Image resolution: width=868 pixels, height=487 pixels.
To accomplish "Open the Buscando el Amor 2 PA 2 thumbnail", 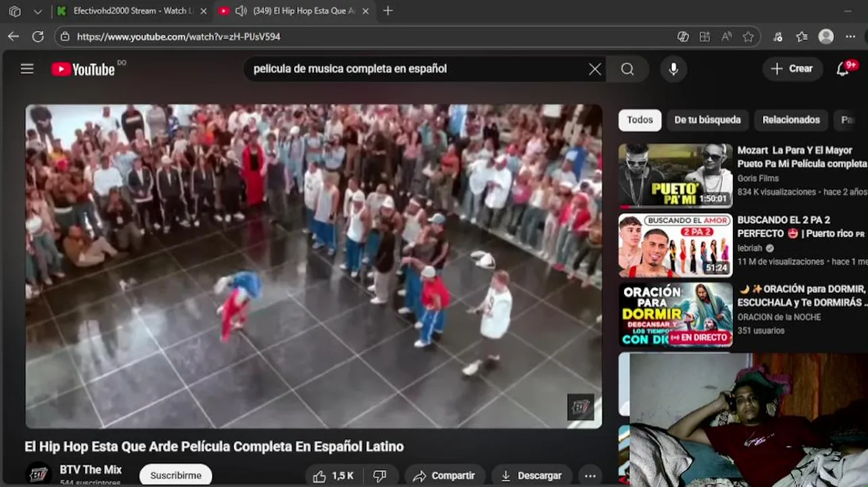I will [675, 246].
